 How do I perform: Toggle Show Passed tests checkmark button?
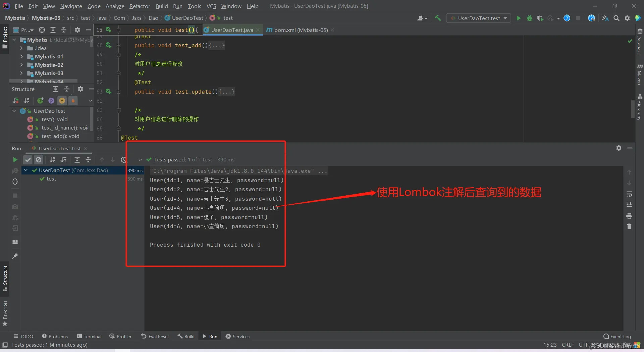(x=28, y=160)
